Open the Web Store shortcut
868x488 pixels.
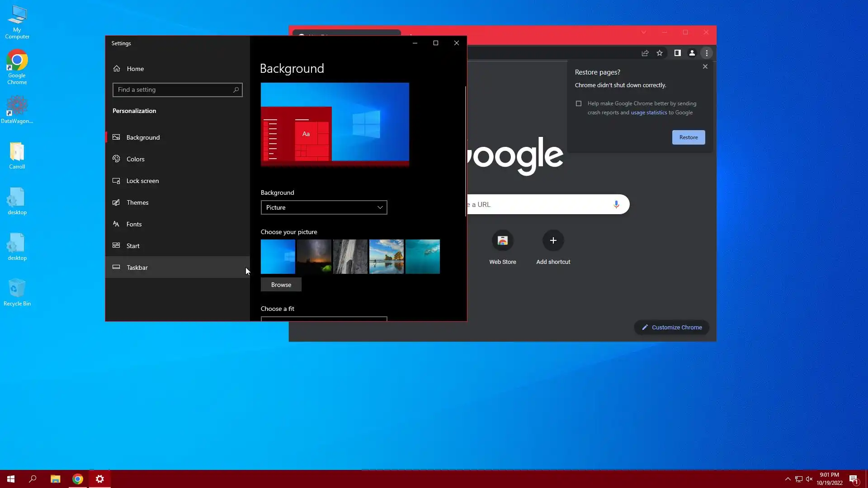click(x=502, y=241)
